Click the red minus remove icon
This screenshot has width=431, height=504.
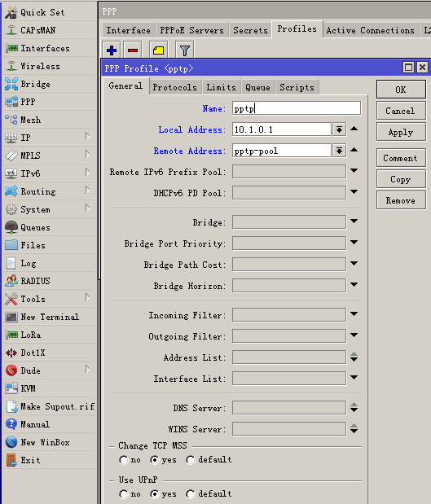coord(133,50)
